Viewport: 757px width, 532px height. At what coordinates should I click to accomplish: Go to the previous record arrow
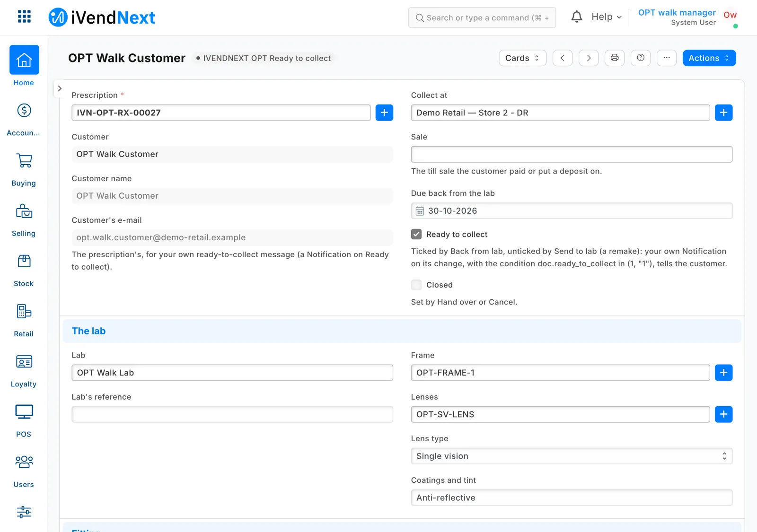pyautogui.click(x=563, y=58)
